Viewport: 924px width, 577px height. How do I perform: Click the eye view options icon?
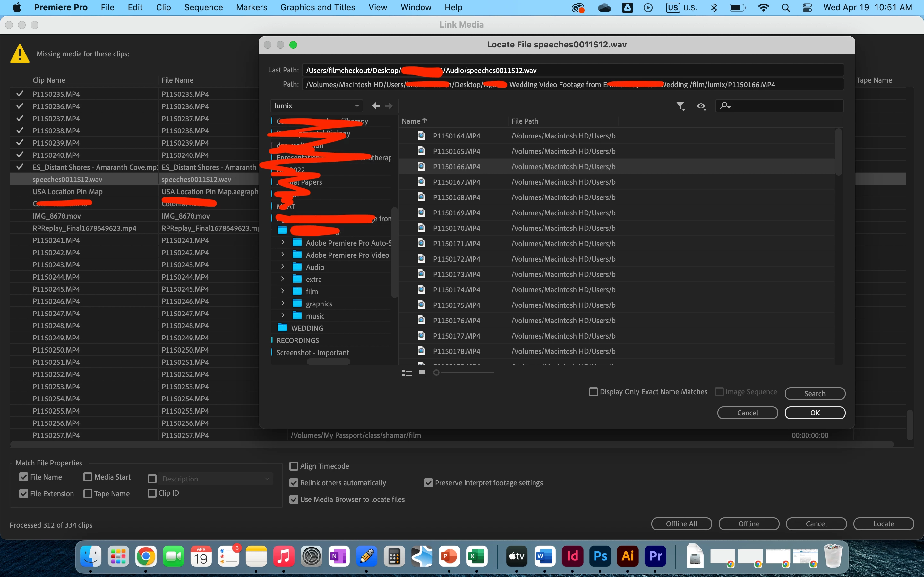(701, 106)
